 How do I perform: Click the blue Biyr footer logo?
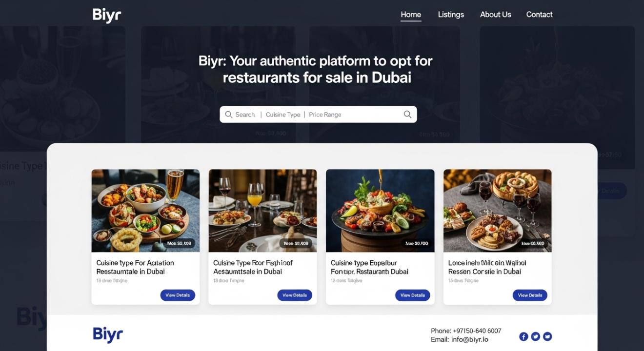tap(108, 335)
